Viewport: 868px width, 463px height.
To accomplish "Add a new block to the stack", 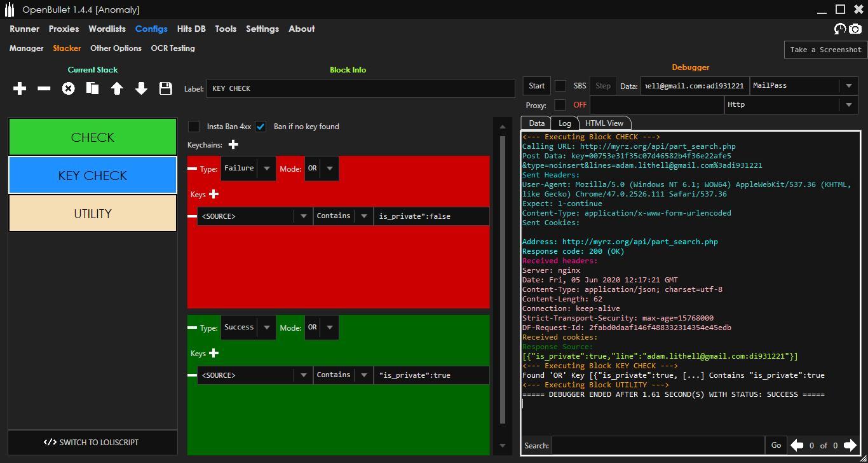I will click(x=20, y=88).
